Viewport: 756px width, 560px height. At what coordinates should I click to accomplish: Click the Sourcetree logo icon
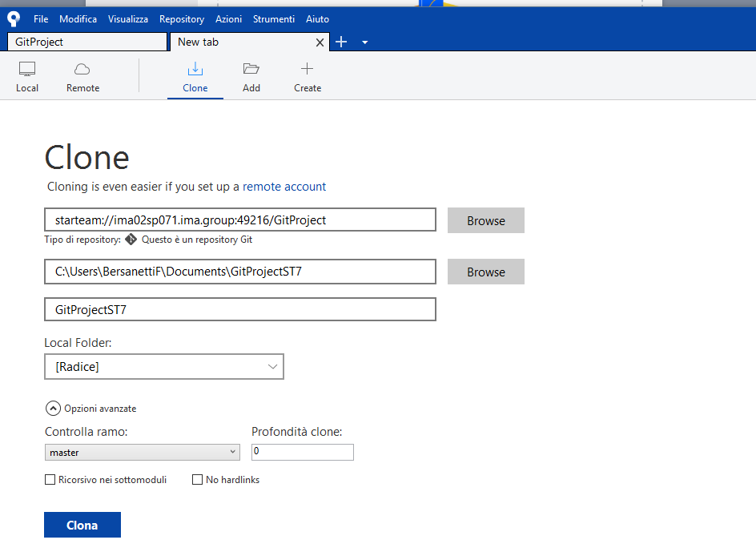click(14, 18)
